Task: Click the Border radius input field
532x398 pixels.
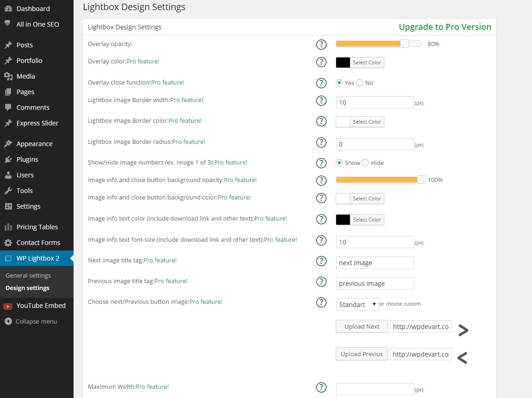Action: (x=375, y=144)
